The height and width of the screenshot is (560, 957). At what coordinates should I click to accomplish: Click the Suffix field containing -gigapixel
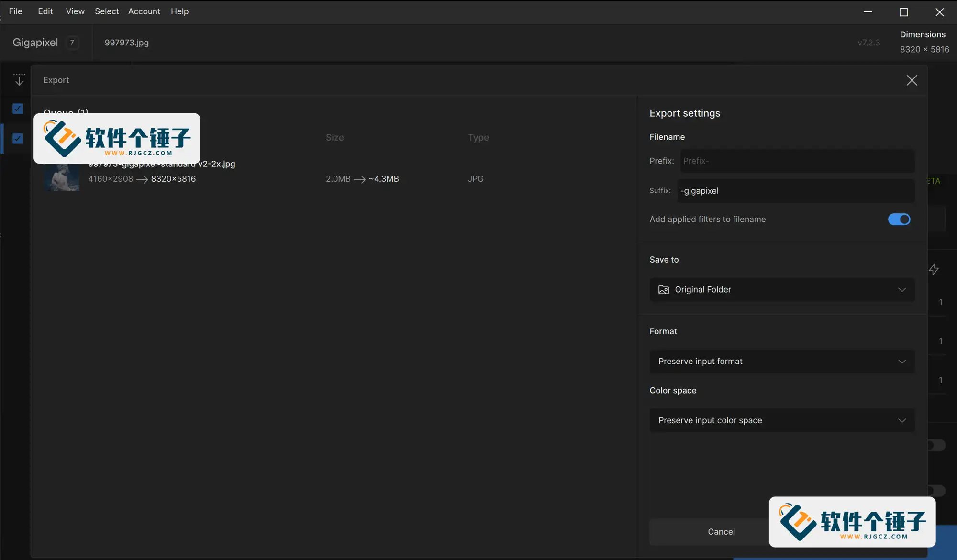point(796,191)
